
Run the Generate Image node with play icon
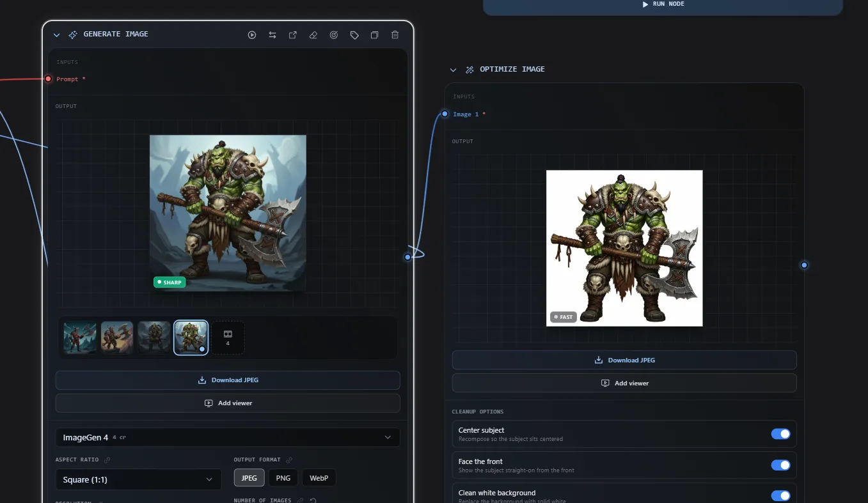(x=252, y=35)
